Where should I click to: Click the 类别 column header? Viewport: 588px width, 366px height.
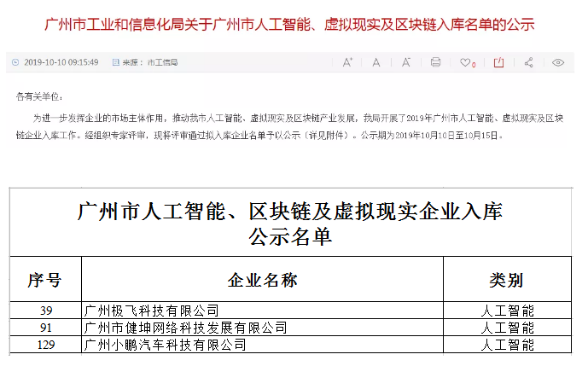click(x=506, y=280)
